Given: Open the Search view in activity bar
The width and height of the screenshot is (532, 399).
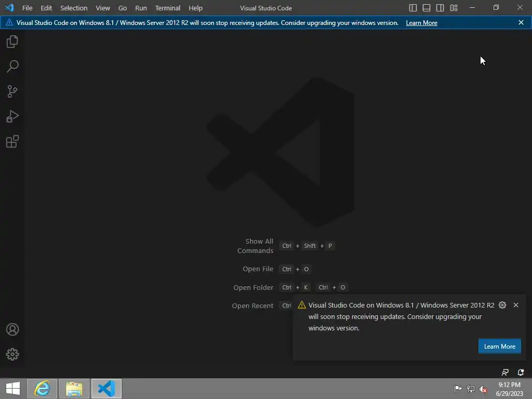Looking at the screenshot, I should 12,66.
